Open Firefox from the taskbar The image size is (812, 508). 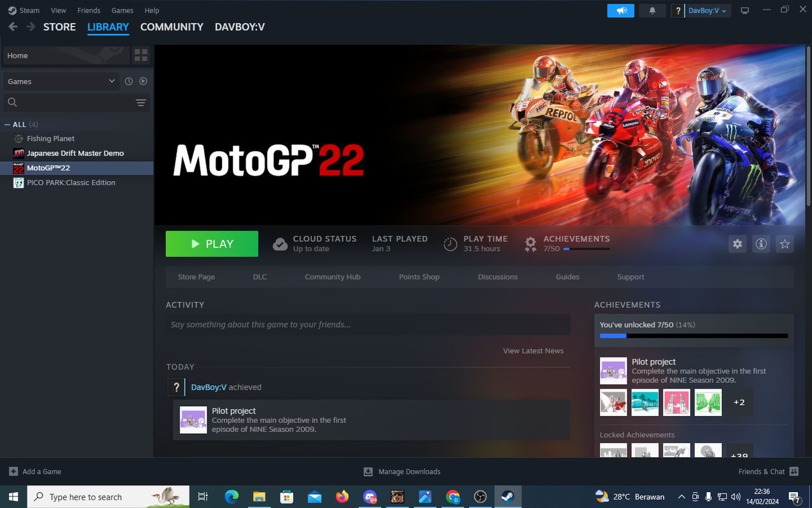tap(343, 497)
